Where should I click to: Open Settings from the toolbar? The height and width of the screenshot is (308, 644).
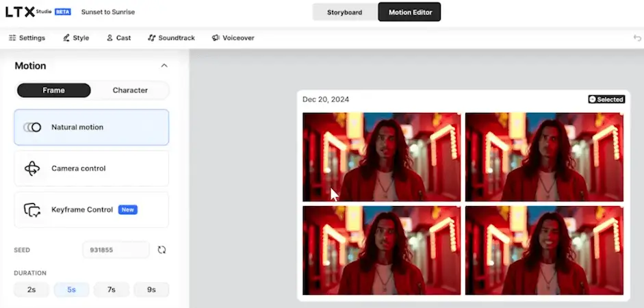(27, 38)
